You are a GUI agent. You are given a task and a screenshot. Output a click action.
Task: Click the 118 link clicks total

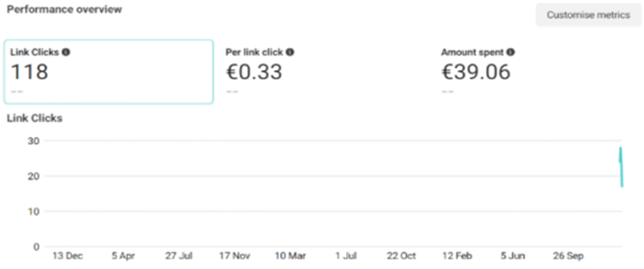(x=29, y=72)
